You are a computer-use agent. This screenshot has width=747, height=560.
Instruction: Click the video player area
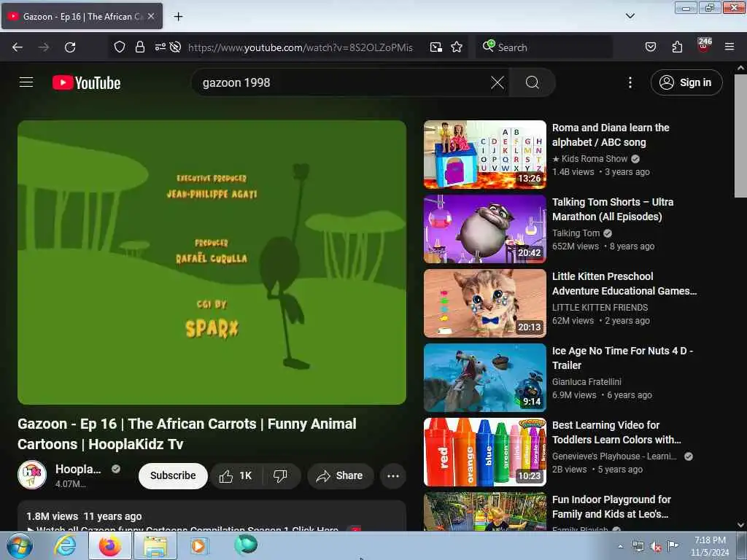[x=212, y=262]
